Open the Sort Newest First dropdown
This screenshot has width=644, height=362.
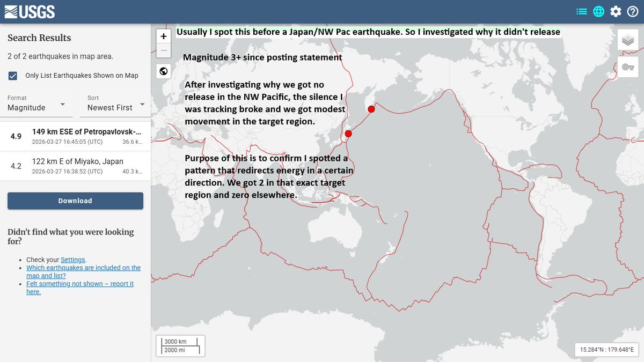tap(113, 107)
